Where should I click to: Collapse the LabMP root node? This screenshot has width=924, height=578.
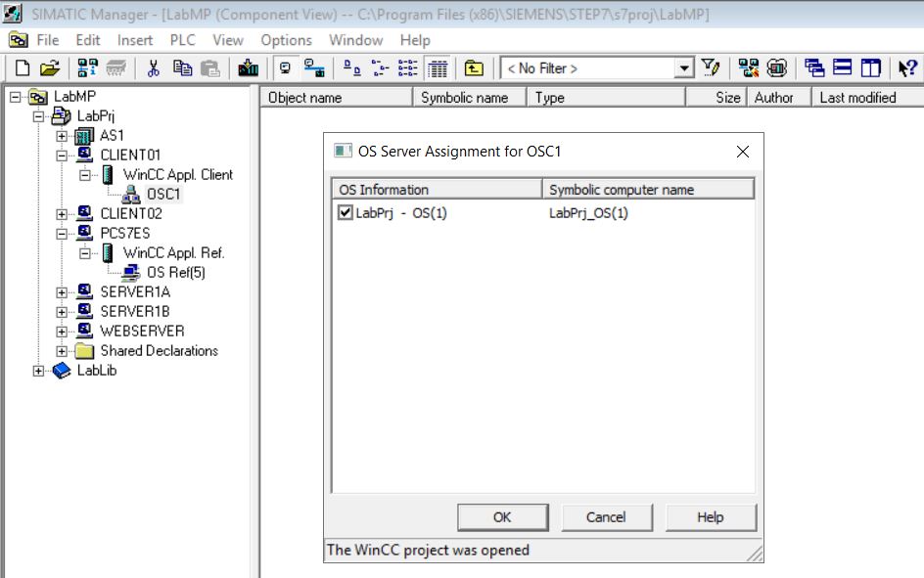(16, 97)
